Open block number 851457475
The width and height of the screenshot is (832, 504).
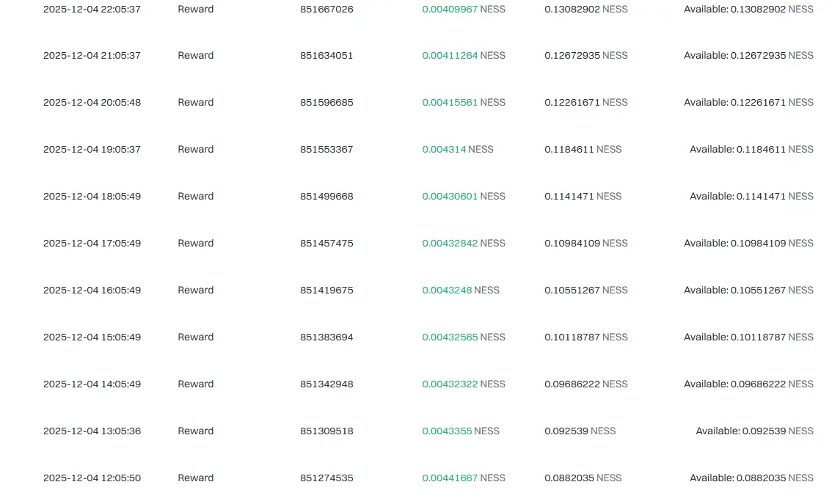326,243
